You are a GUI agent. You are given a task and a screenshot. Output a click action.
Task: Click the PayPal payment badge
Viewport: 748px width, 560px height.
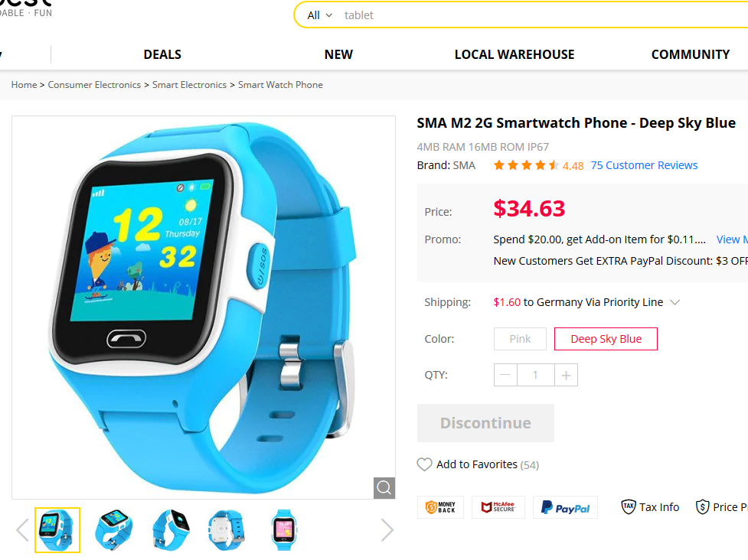pos(565,507)
